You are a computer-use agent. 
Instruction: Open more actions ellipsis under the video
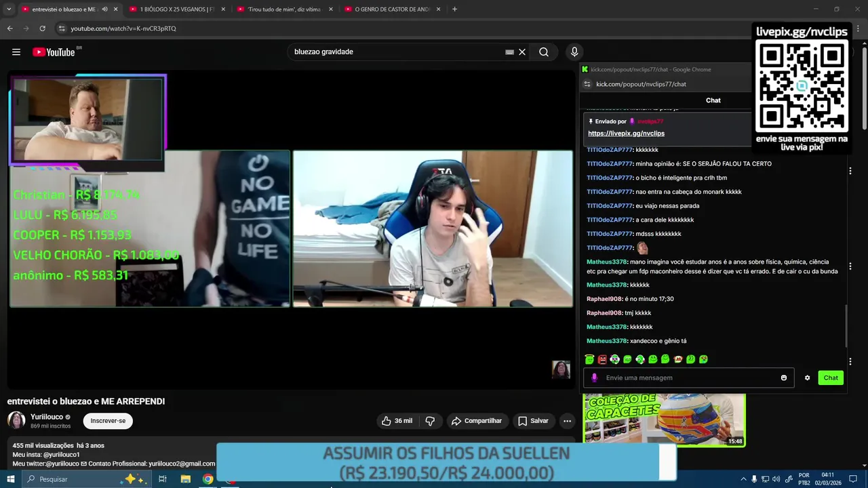pyautogui.click(x=567, y=421)
